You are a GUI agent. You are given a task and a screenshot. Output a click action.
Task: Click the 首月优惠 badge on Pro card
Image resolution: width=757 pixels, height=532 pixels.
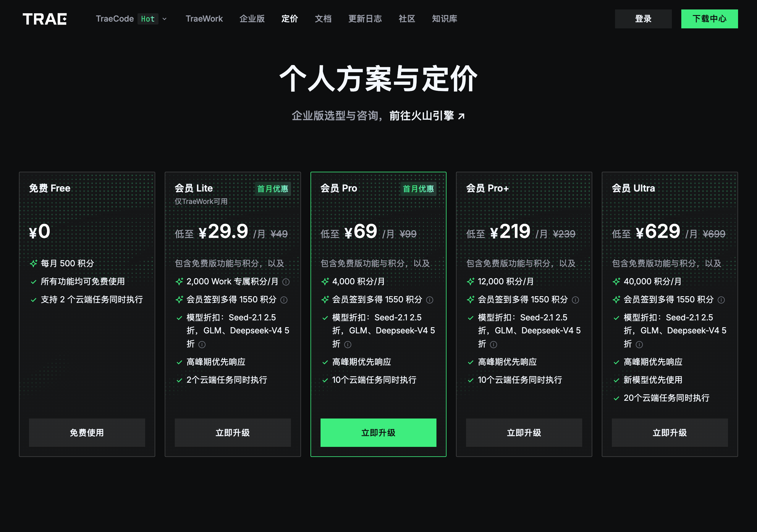(x=418, y=189)
